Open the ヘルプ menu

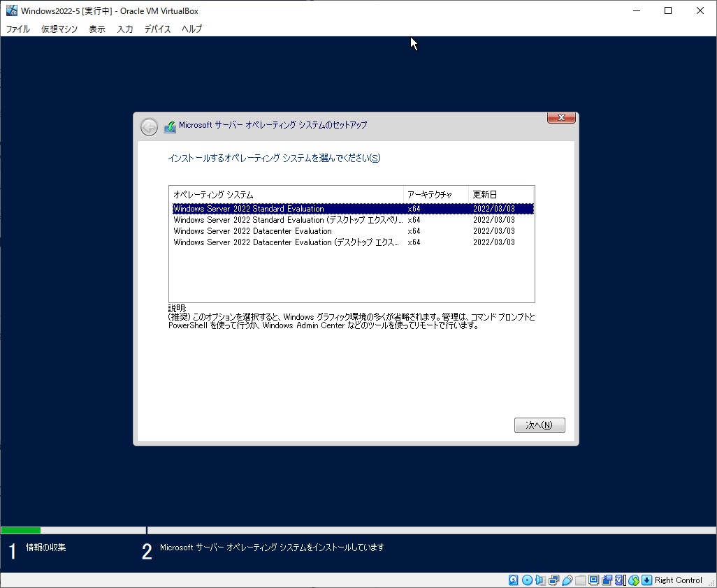coord(191,29)
